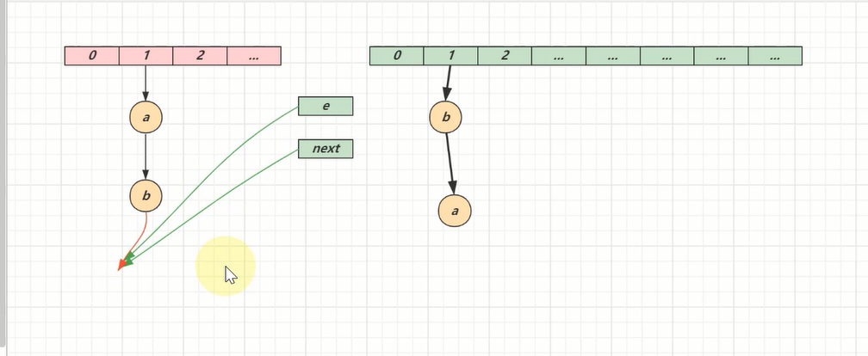Select cell 0 in the pink array
The width and height of the screenshot is (868, 356).
coord(92,56)
